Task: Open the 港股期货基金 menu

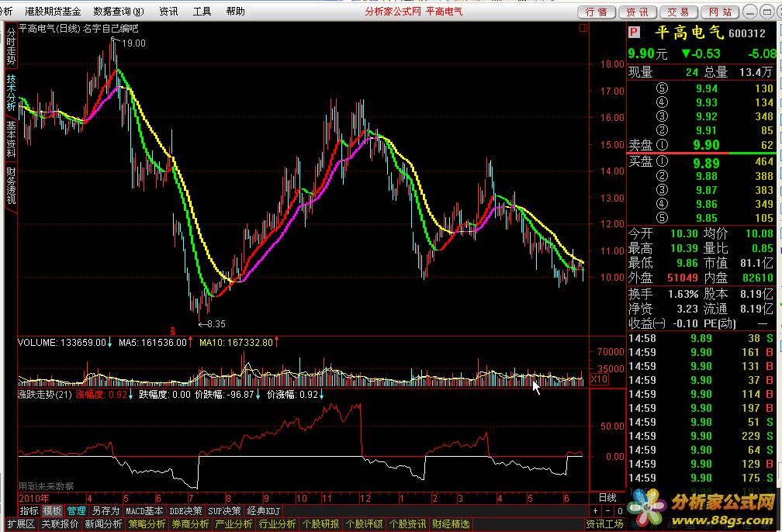Action: coord(53,11)
